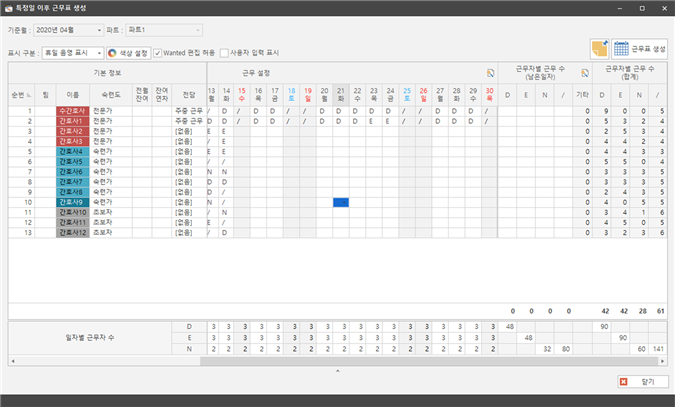The width and height of the screenshot is (675, 407).
Task: Maximize the window
Action: click(x=641, y=8)
